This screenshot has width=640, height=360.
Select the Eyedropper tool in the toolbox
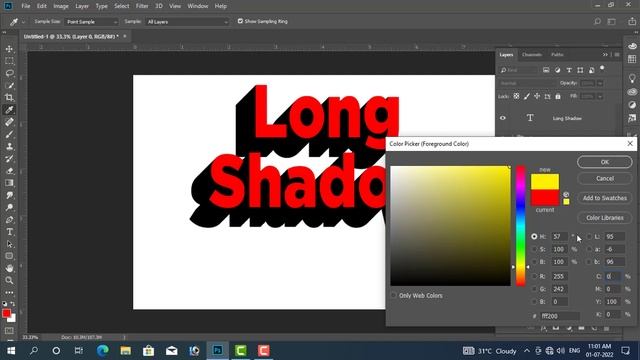[x=9, y=110]
